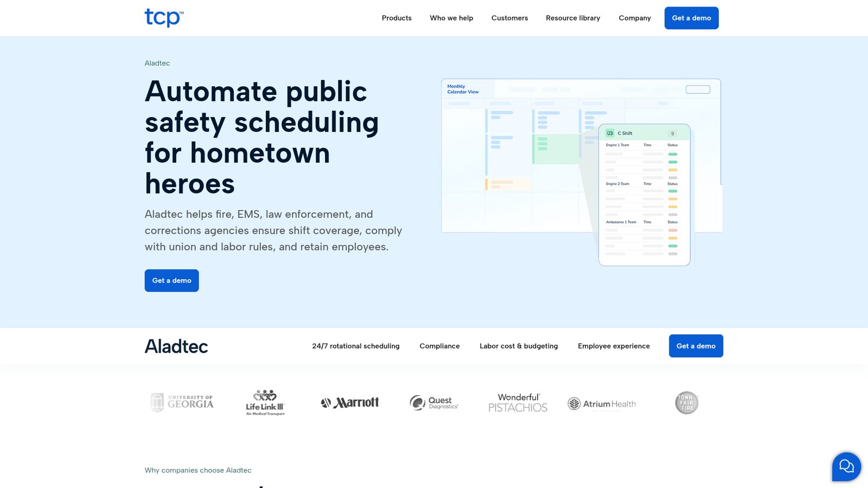This screenshot has height=488, width=868.
Task: Click the 'Why companies choose Aladtec' text
Action: click(x=198, y=470)
